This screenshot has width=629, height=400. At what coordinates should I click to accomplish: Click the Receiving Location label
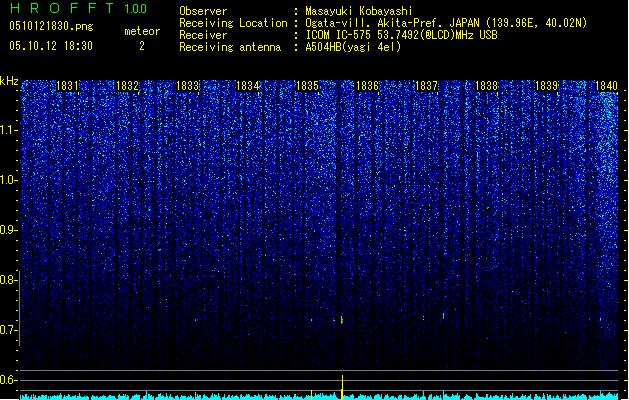233,23
